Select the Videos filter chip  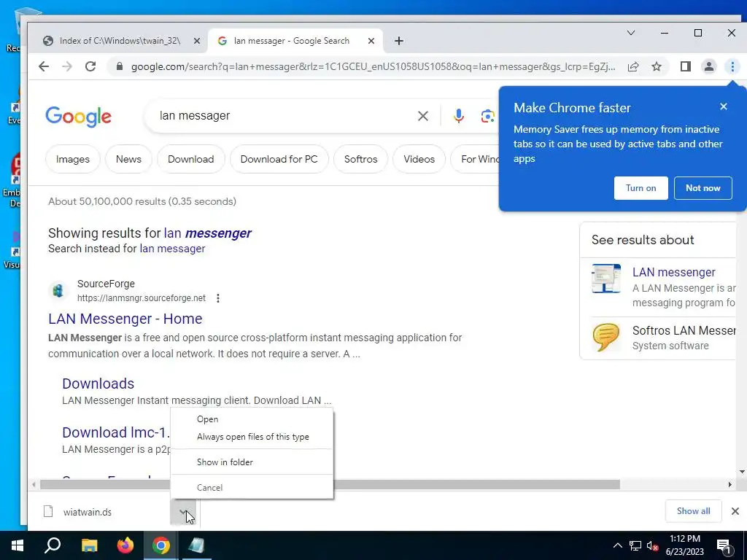coord(419,159)
